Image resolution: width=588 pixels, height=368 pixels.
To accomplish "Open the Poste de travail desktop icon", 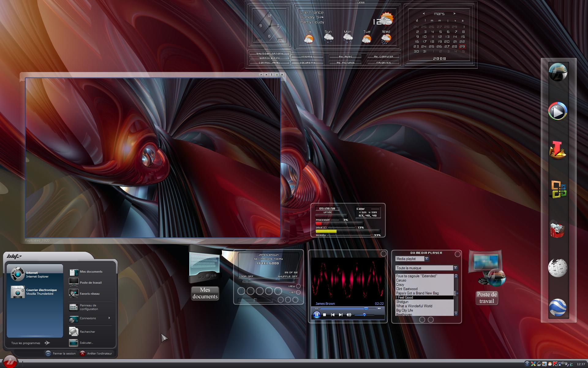I will coord(487,278).
